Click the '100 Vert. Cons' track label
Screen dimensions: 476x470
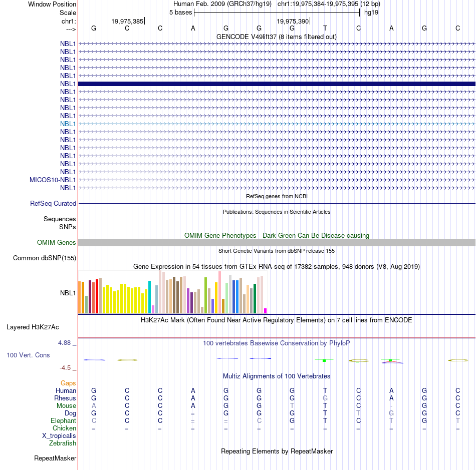coord(28,355)
